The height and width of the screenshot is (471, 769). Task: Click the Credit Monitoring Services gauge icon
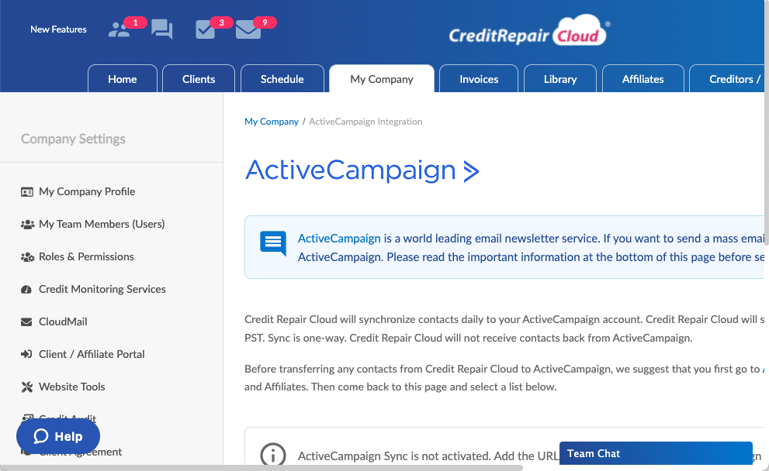coord(27,289)
